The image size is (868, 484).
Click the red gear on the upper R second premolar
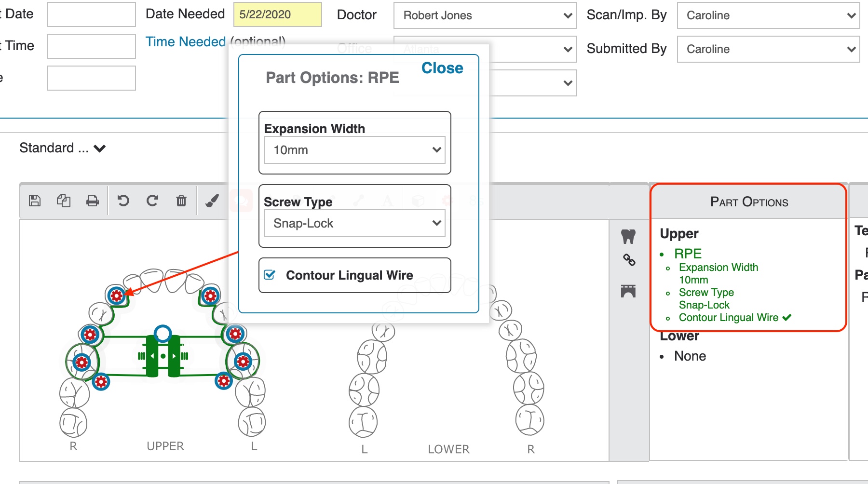point(90,334)
